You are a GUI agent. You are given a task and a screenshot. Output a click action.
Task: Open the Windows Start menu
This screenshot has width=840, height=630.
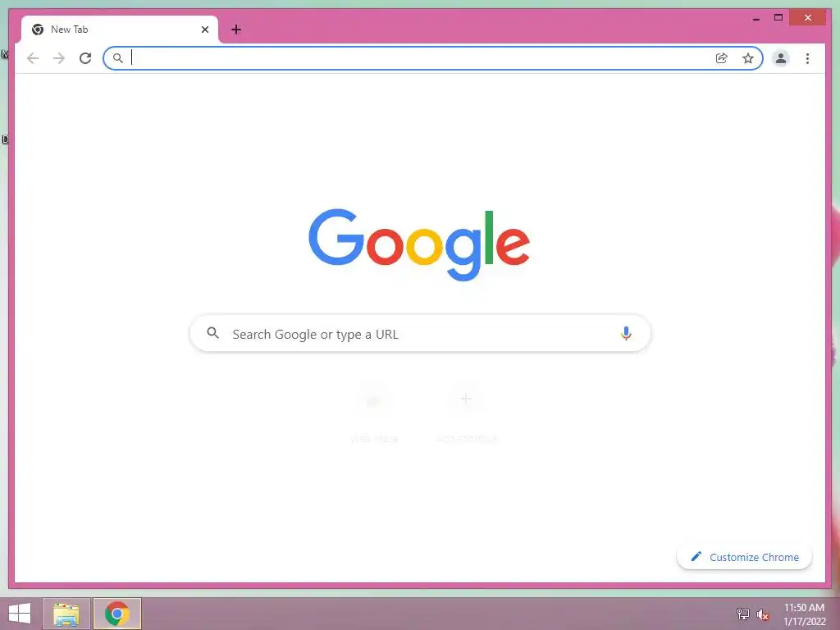pyautogui.click(x=20, y=614)
